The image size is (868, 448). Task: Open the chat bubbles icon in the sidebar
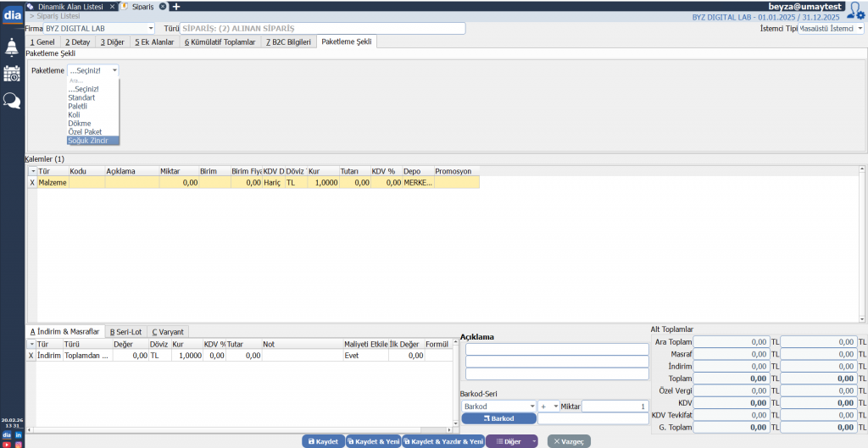[x=12, y=101]
